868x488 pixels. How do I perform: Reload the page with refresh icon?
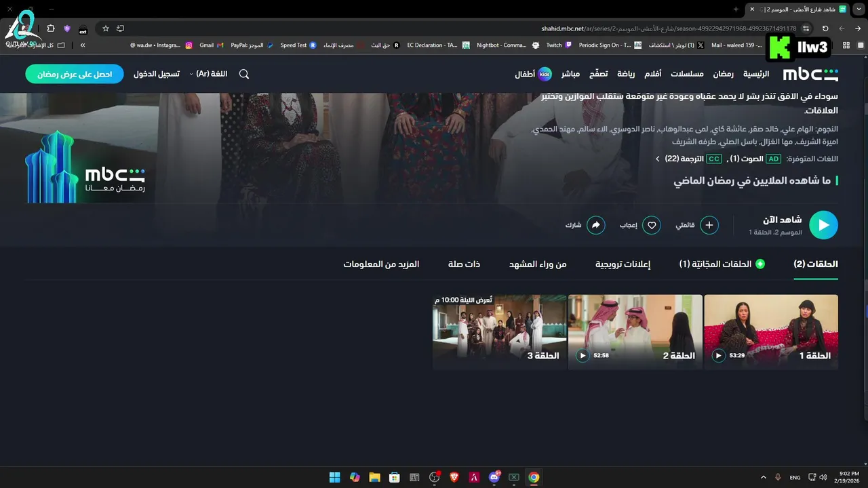(825, 28)
